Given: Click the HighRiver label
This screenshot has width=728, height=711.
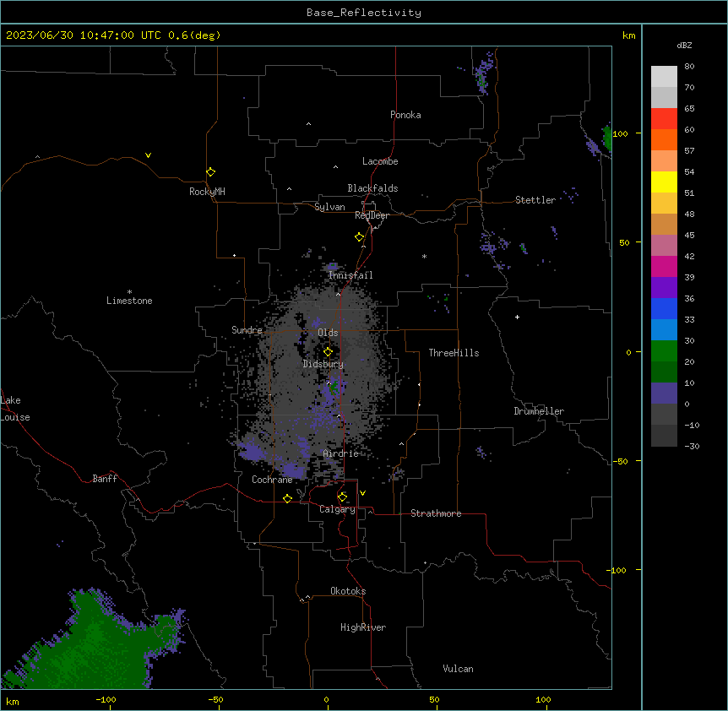Looking at the screenshot, I should click(363, 627).
